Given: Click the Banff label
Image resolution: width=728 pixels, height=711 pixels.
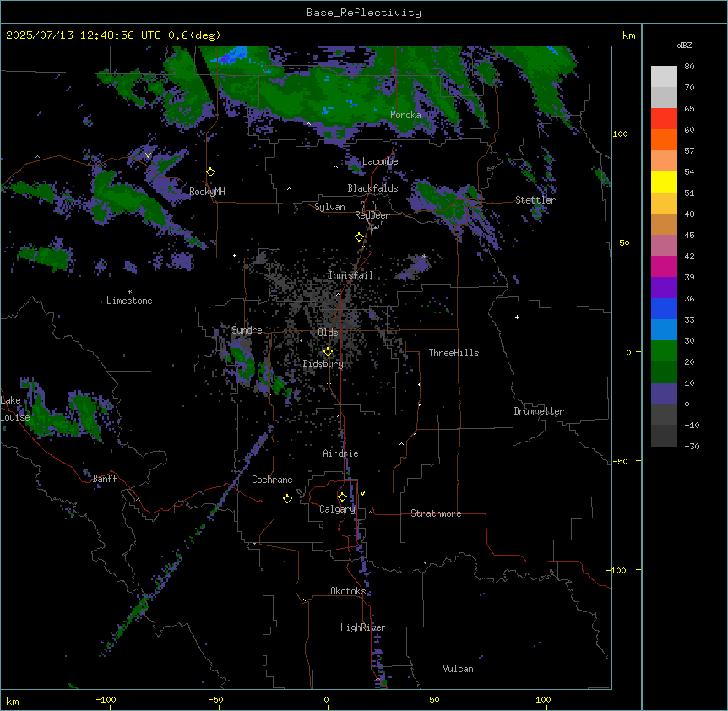Looking at the screenshot, I should point(105,479).
